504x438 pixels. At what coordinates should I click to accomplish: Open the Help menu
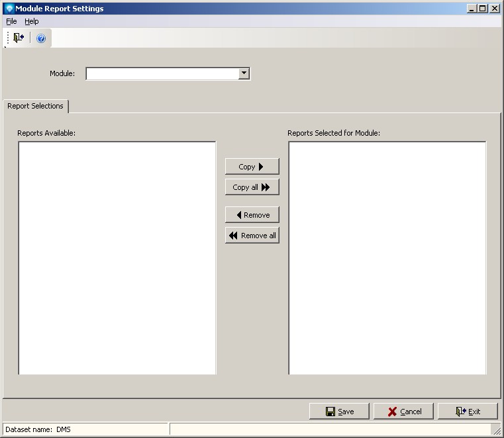[x=32, y=21]
